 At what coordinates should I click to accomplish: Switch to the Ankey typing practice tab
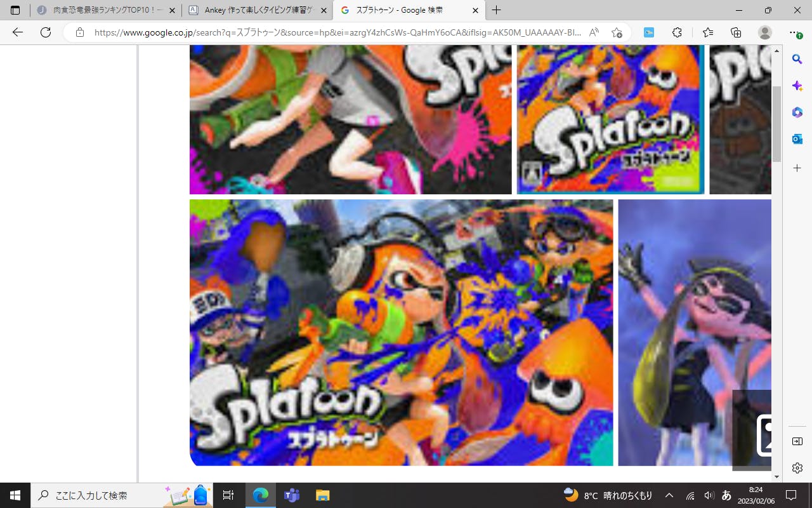pyautogui.click(x=257, y=10)
